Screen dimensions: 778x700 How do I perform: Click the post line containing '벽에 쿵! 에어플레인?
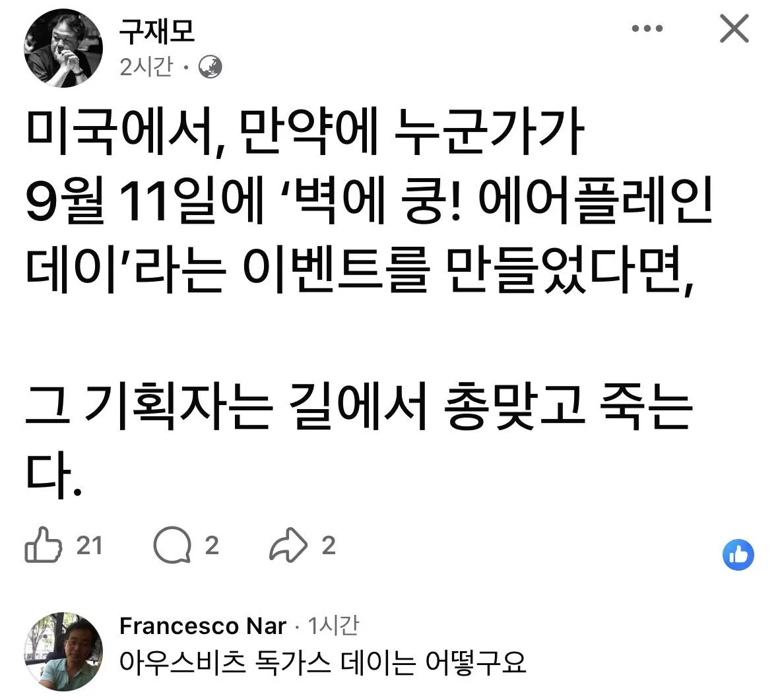tap(370, 201)
